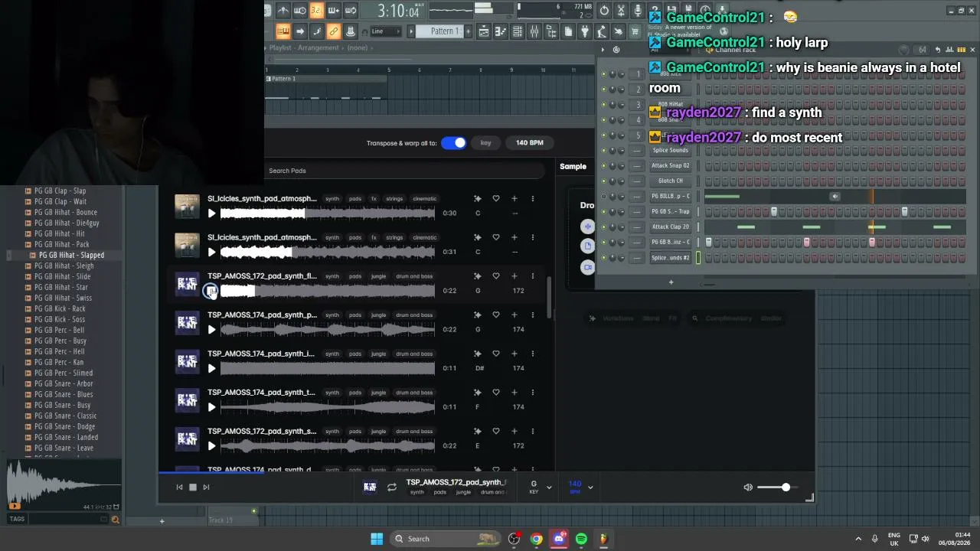Select the Glotch CH channel button
Viewport: 980px width, 551px height.
pyautogui.click(x=671, y=181)
